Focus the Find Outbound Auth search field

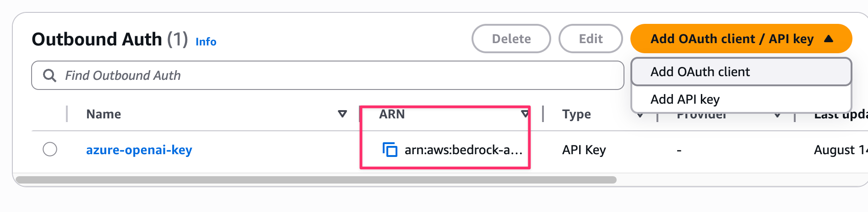pos(328,75)
